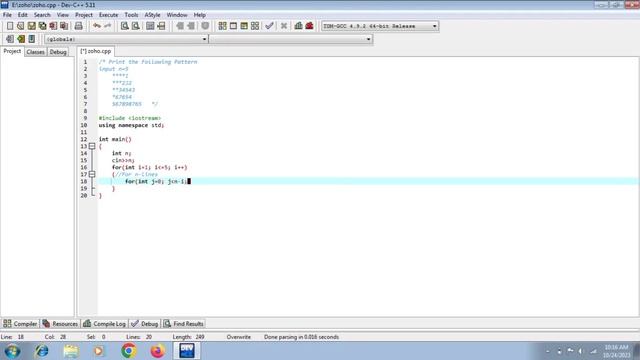The width and height of the screenshot is (640, 360).
Task: Click the 'using namespace std;' line
Action: 131,125
